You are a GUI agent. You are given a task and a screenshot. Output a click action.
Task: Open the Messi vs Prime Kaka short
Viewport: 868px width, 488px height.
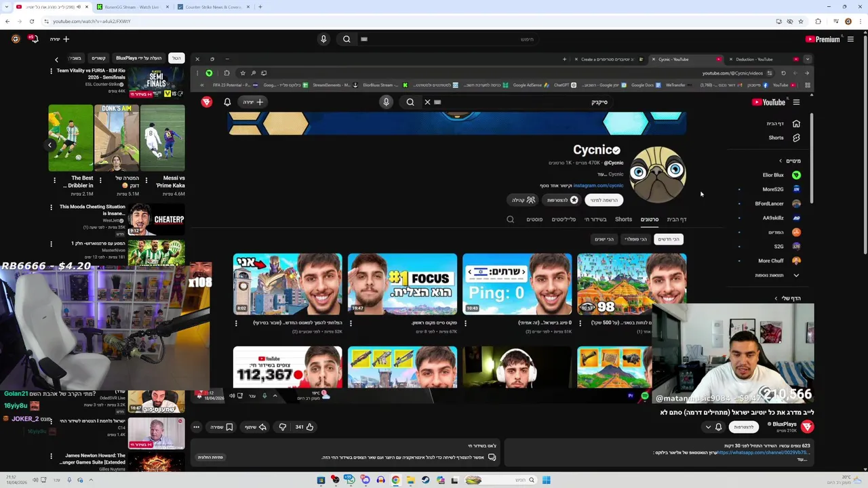click(163, 138)
